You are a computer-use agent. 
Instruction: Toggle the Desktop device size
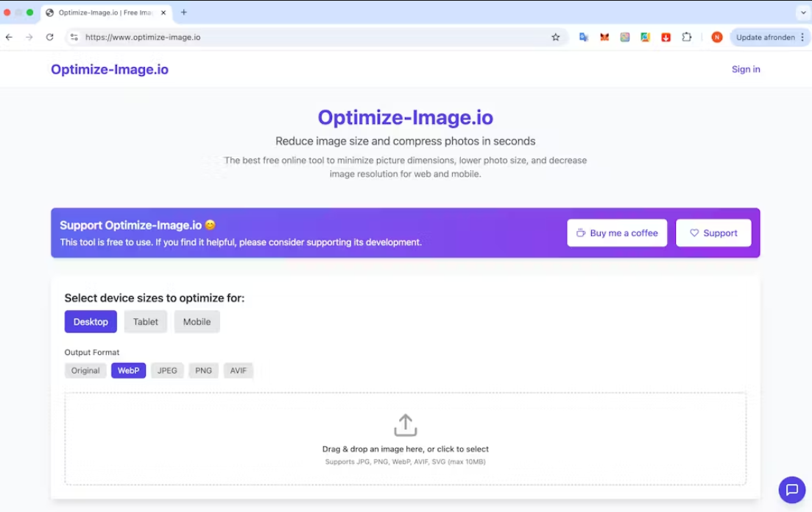[x=91, y=322]
